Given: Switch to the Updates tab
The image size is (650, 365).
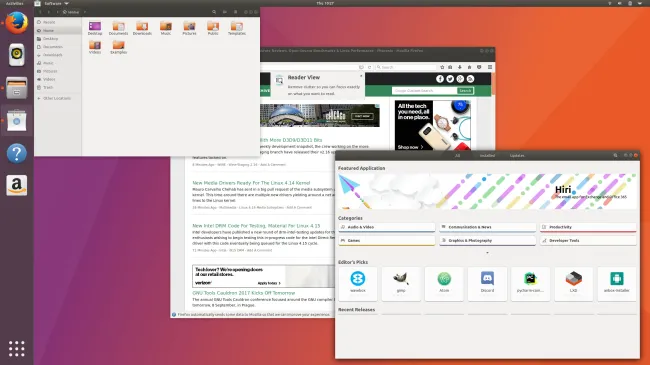Looking at the screenshot, I should point(517,156).
